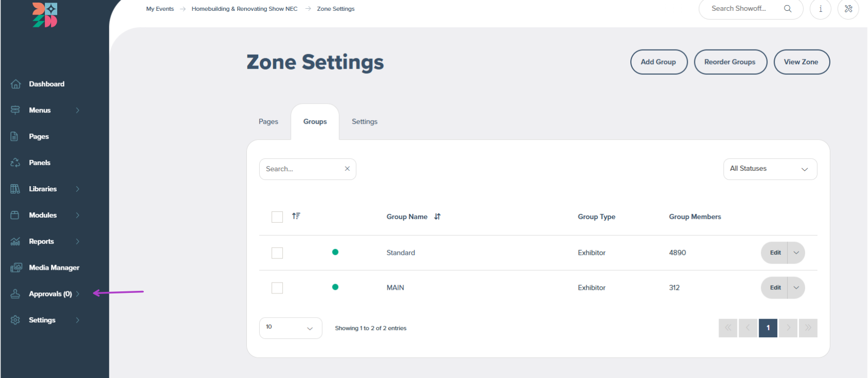Click the View Zone button
The width and height of the screenshot is (868, 378).
click(x=802, y=62)
